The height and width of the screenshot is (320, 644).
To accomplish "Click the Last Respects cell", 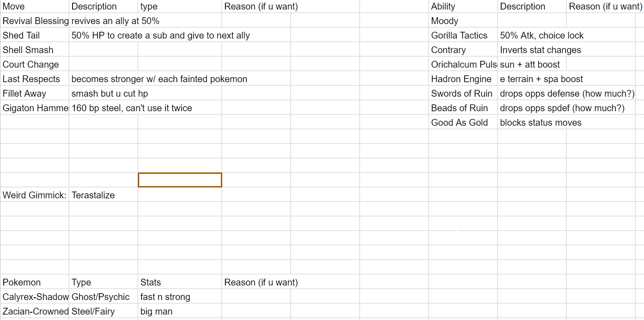I will point(35,79).
